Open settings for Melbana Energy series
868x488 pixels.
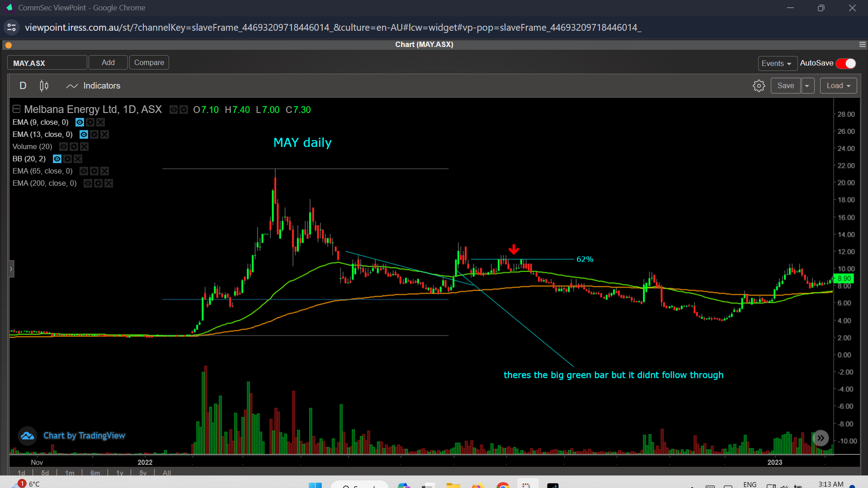coord(184,109)
